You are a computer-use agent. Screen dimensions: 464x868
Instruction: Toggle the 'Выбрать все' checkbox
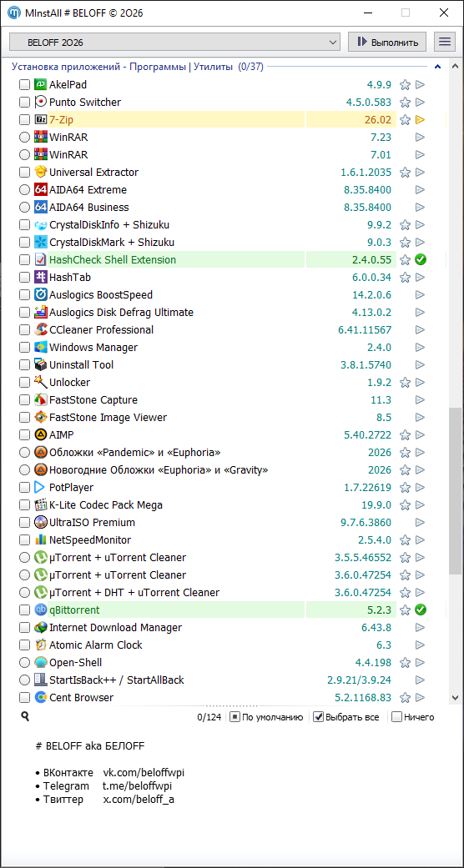point(318,717)
